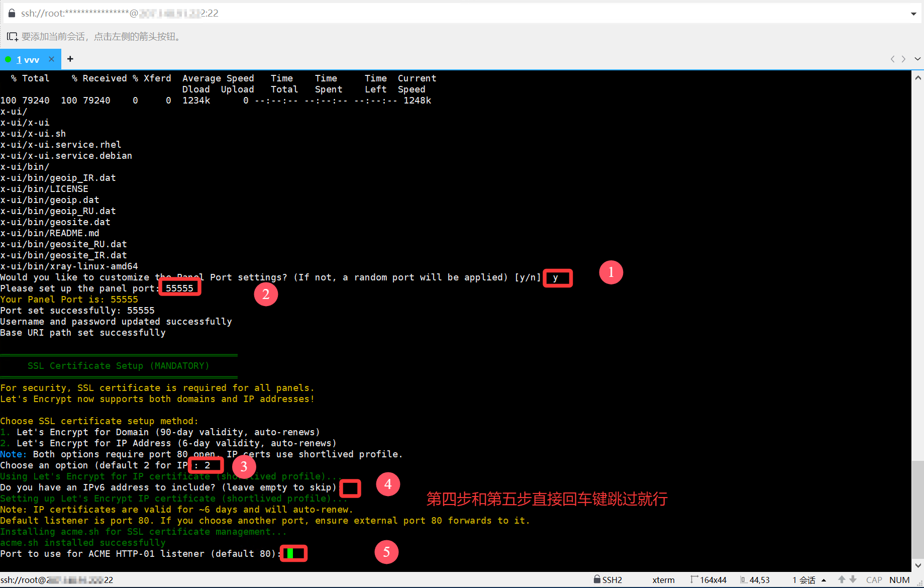This screenshot has height=588, width=924.
Task: Click the terminal scrollbar down arrow
Action: (918, 565)
